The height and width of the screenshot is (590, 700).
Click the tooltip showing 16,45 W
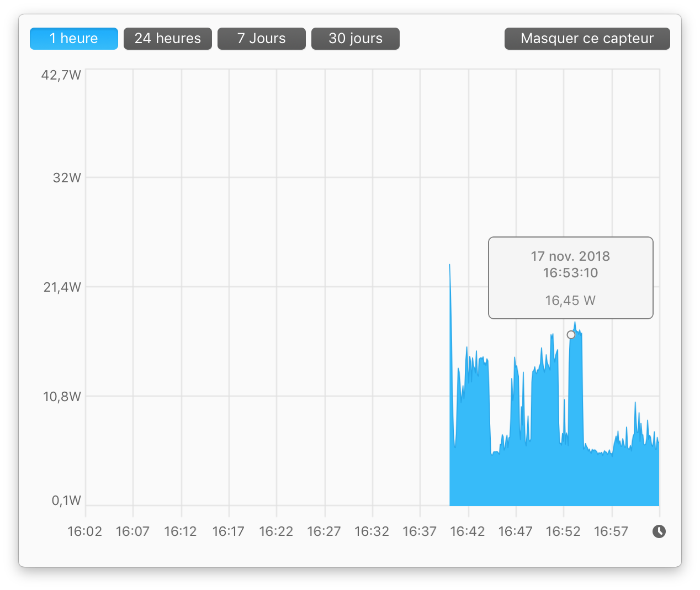click(570, 301)
